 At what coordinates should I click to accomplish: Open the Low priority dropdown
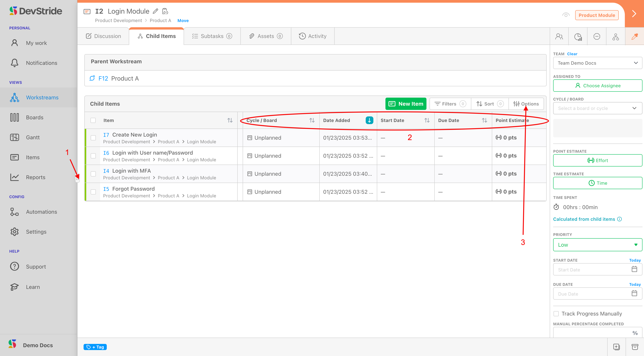(x=597, y=245)
